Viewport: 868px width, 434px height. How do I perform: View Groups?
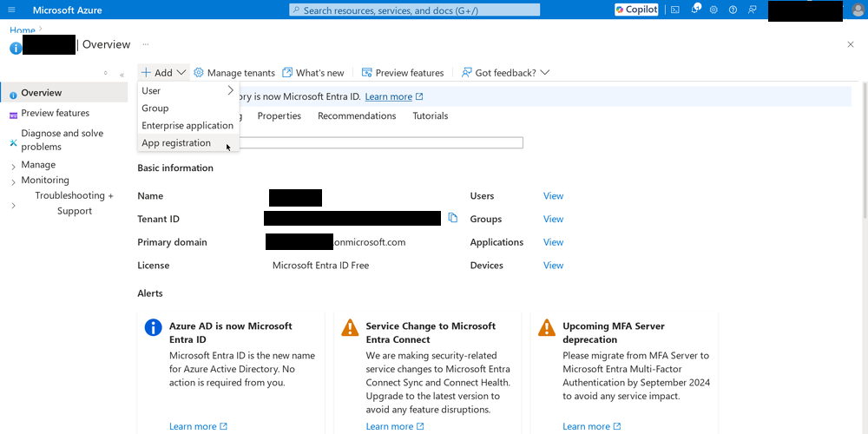click(x=553, y=220)
